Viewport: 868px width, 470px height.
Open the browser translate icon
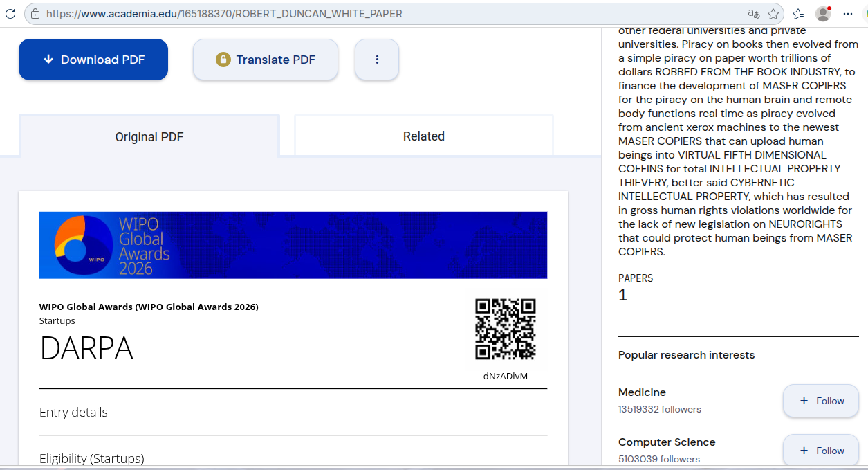pos(753,14)
